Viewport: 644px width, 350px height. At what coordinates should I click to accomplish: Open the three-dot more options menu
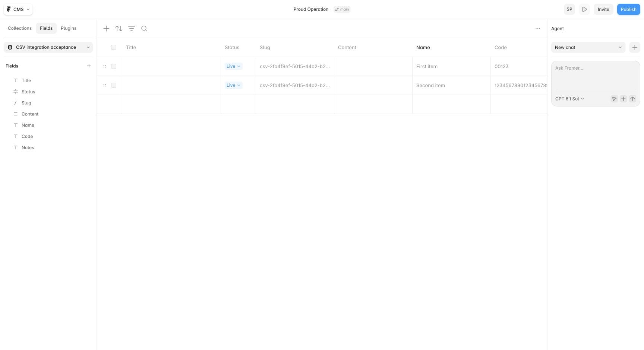click(x=538, y=29)
